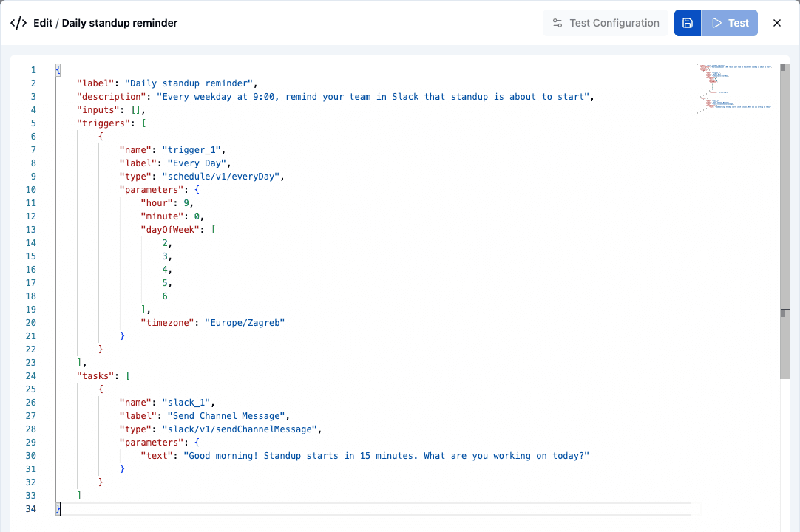Click the "triggers" key on line 5
This screenshot has height=532, width=800.
click(104, 123)
